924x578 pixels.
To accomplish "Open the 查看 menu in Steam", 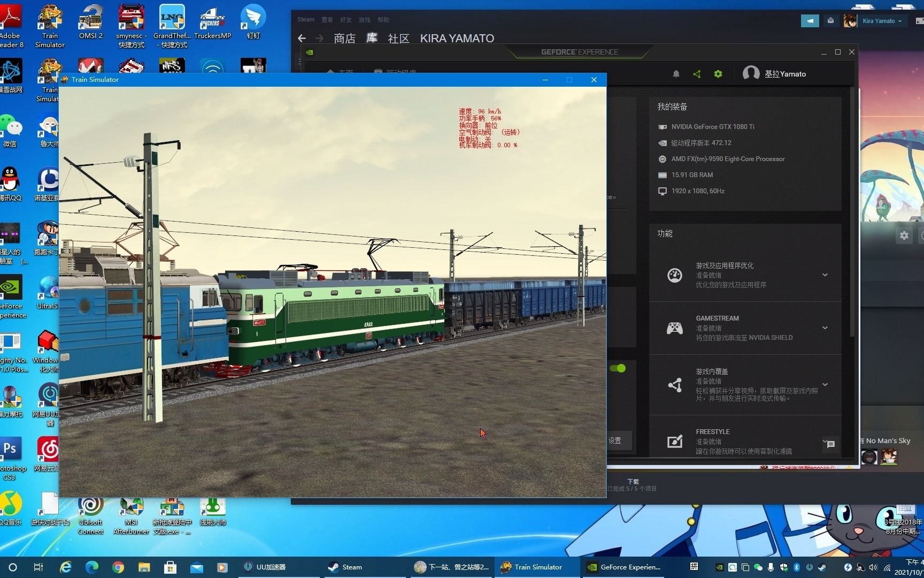I will click(x=327, y=20).
